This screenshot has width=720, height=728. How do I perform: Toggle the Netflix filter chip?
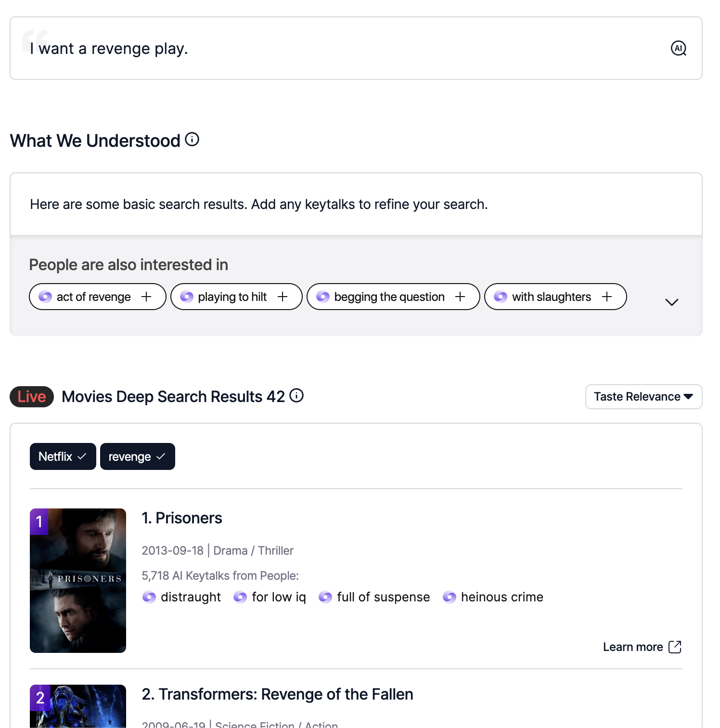click(x=63, y=456)
